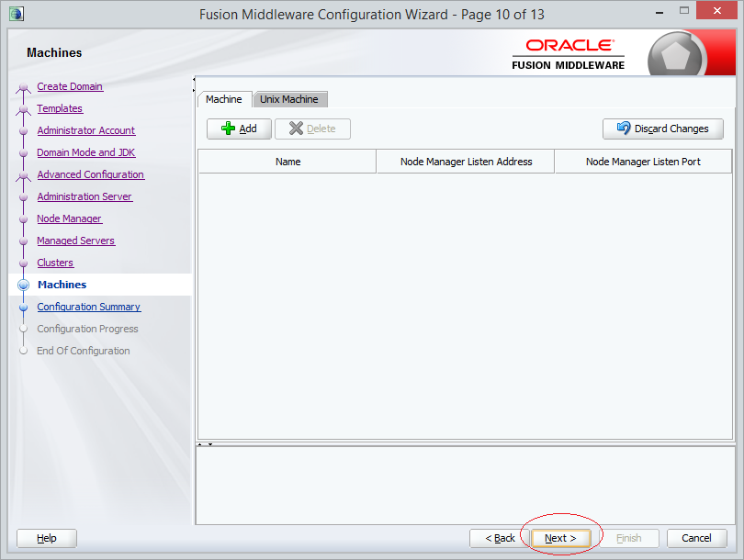
Task: Click Node Manager Listen Port column header
Action: point(643,162)
